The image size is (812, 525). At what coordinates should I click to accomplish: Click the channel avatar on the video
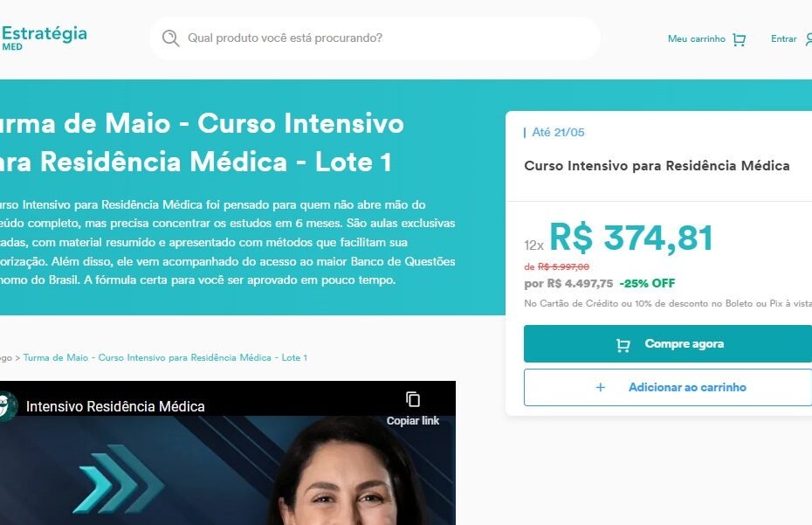(x=7, y=406)
